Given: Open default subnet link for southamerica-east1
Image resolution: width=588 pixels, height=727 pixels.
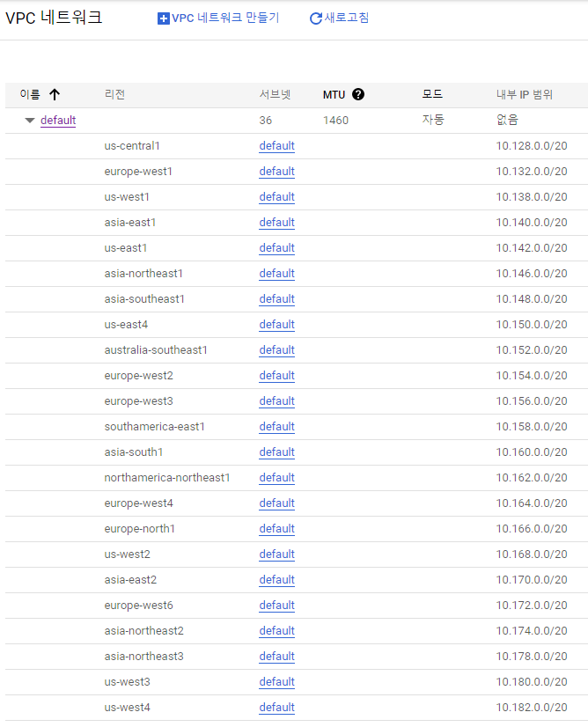Looking at the screenshot, I should coord(277,426).
